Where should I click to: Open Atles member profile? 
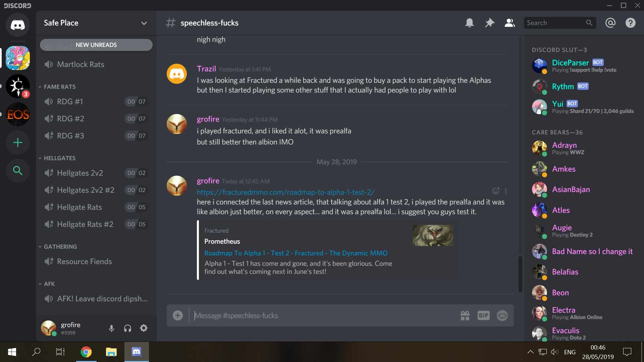pyautogui.click(x=584, y=210)
